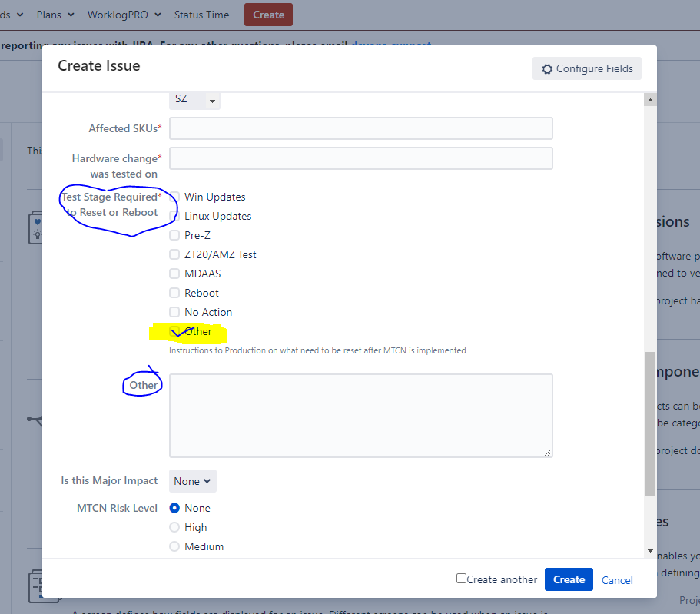Image resolution: width=700 pixels, height=614 pixels.
Task: Check the No Action option
Action: [x=174, y=312]
